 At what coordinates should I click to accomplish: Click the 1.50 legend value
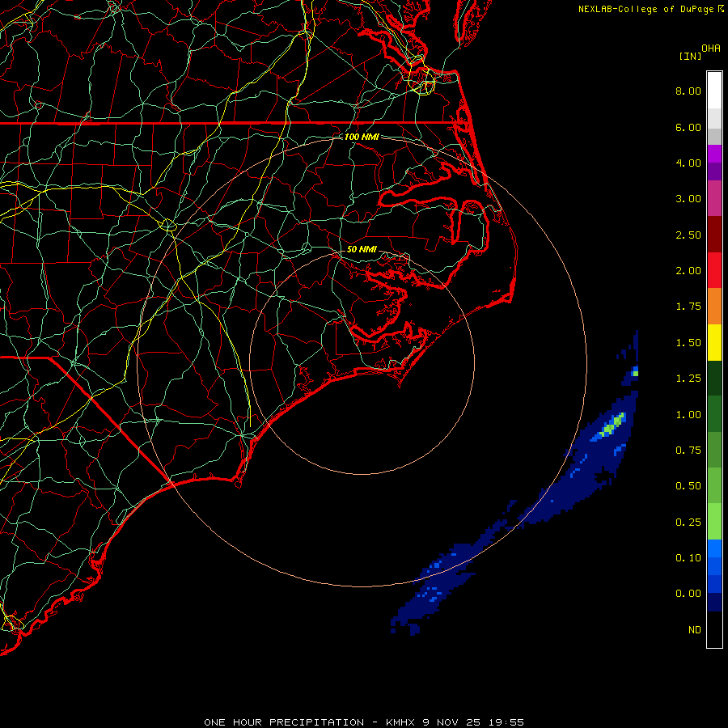click(688, 343)
